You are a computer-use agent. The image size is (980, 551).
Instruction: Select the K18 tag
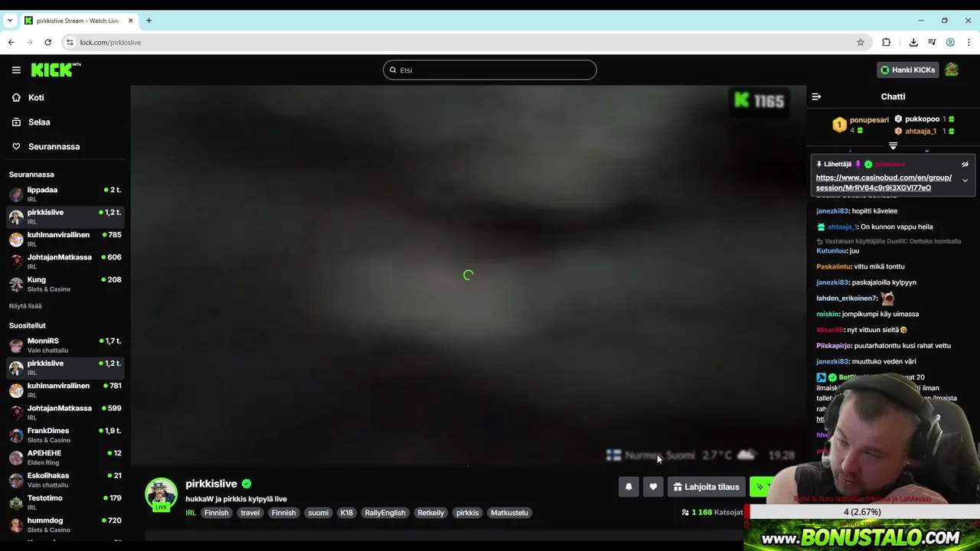pyautogui.click(x=347, y=513)
